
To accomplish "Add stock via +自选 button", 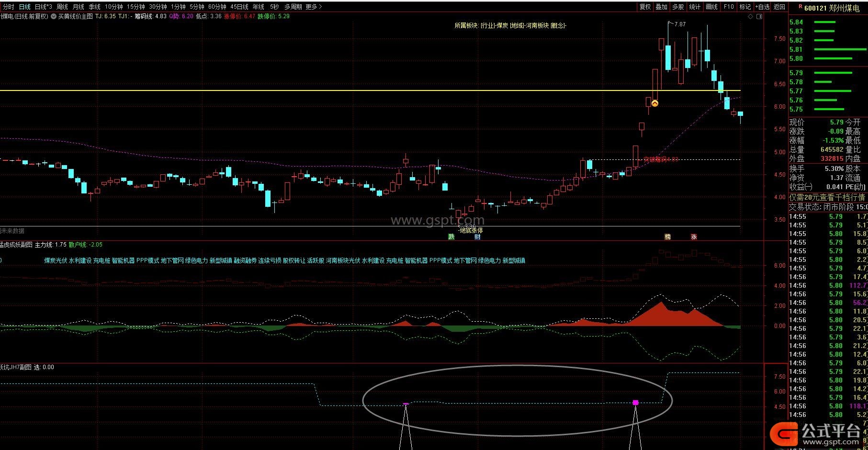I will tap(763, 7).
